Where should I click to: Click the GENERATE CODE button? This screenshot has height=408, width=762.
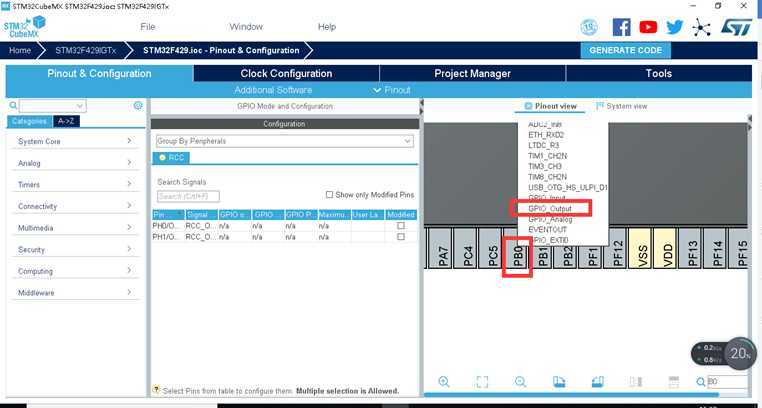point(625,50)
